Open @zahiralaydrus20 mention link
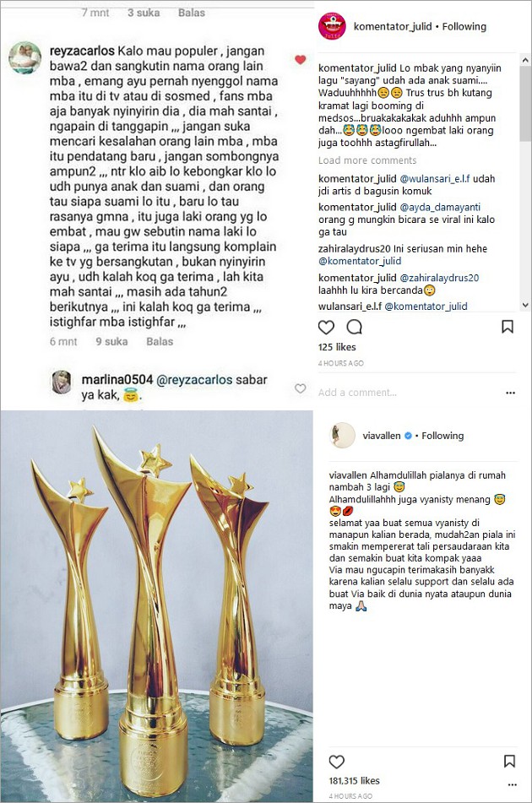Image resolution: width=532 pixels, height=803 pixels. click(439, 278)
